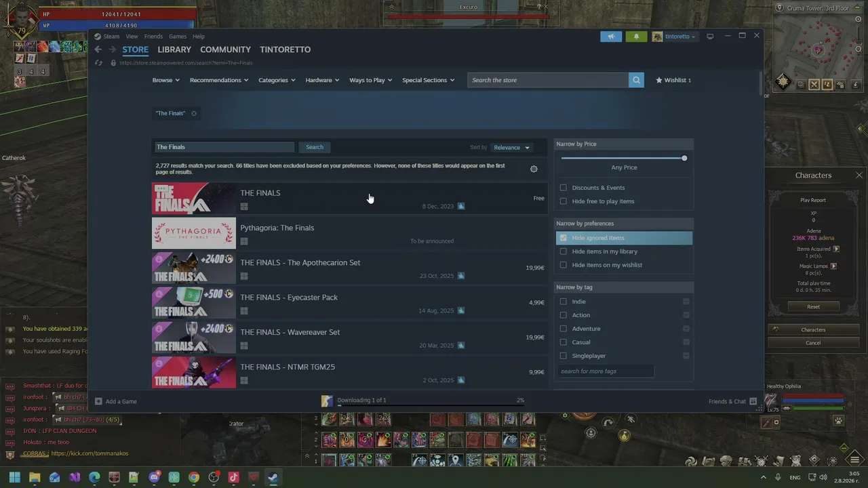Open Sort by Relevance dropdown
Viewport: 868px width, 488px height.
click(x=511, y=147)
